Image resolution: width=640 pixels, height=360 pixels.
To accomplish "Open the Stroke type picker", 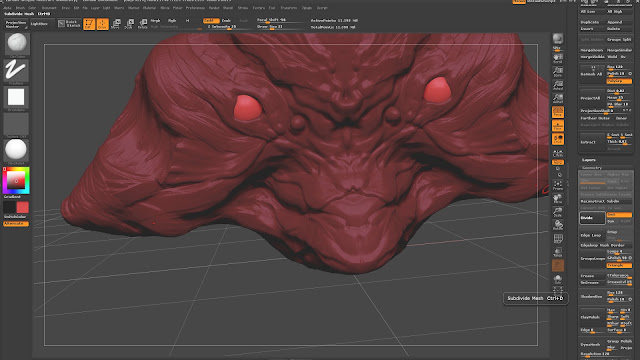I will click(x=16, y=71).
